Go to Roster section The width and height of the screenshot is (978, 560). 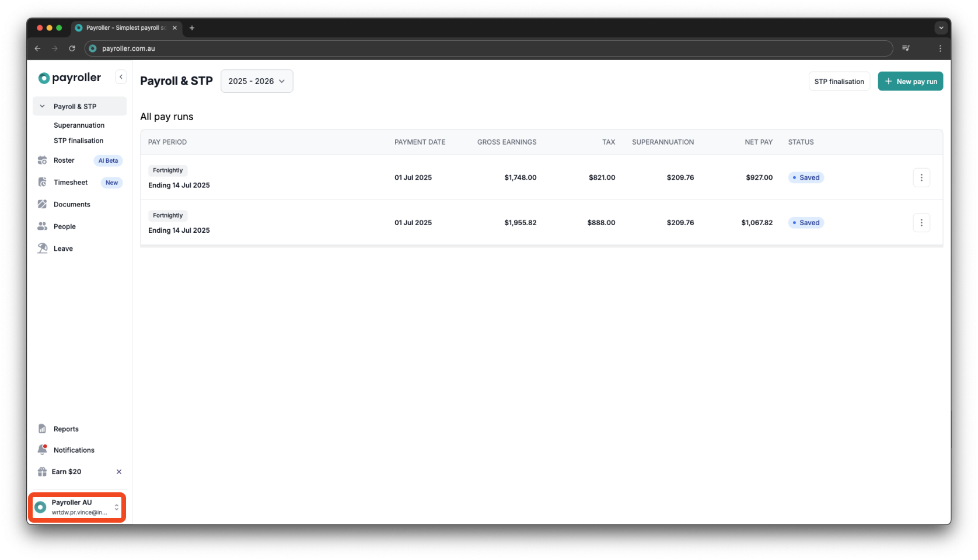coord(64,160)
